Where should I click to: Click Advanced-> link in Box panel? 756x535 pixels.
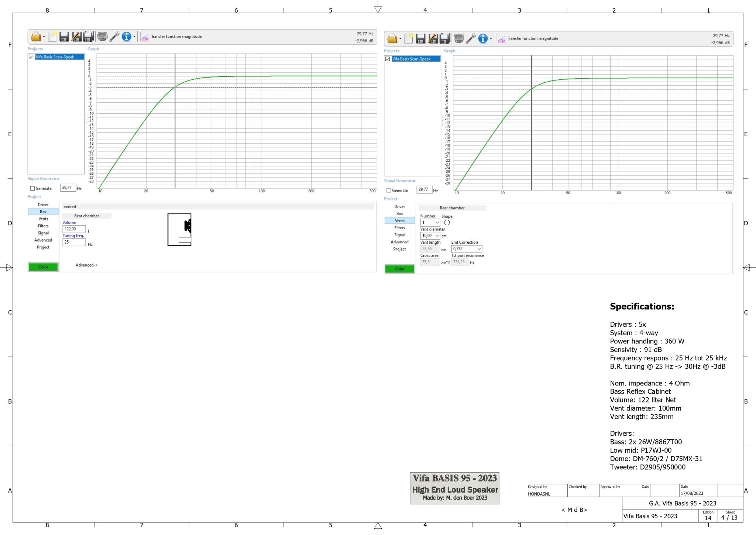click(86, 265)
